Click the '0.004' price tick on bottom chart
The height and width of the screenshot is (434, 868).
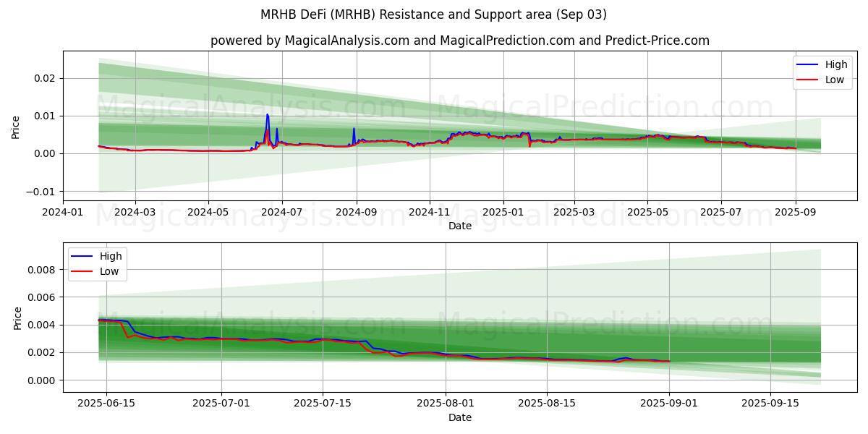pyautogui.click(x=43, y=325)
